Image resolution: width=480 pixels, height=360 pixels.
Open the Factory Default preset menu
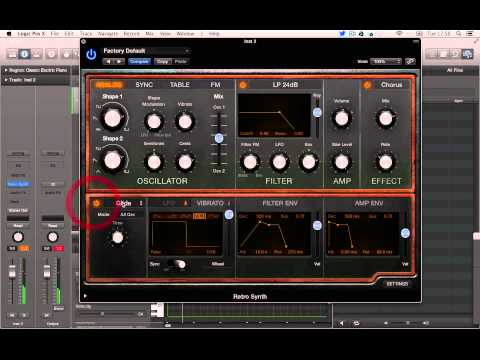[146, 51]
